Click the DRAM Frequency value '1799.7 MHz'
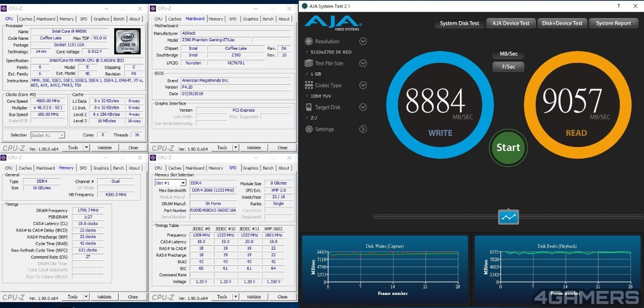Viewport: 644px width, 308px height. pos(87,210)
